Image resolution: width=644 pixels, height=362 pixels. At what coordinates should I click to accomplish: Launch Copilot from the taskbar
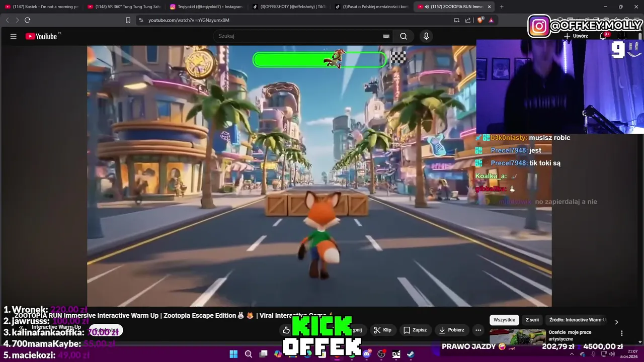click(x=278, y=354)
